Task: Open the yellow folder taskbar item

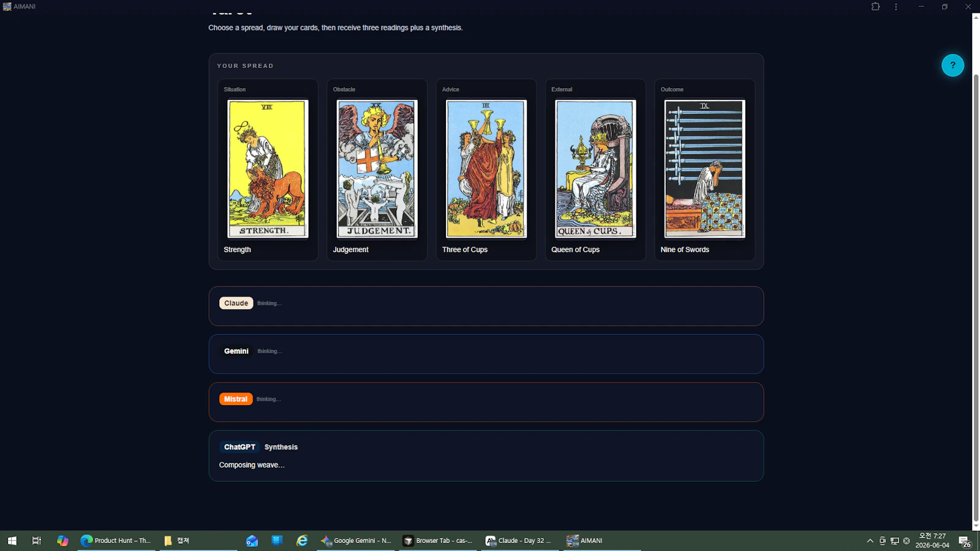Action: tap(198, 541)
